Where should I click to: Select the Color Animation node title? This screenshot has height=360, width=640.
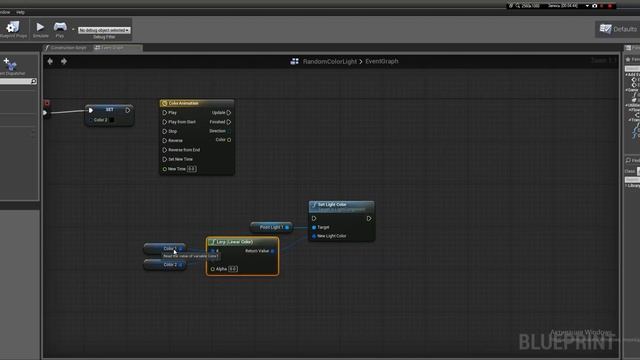tap(183, 103)
